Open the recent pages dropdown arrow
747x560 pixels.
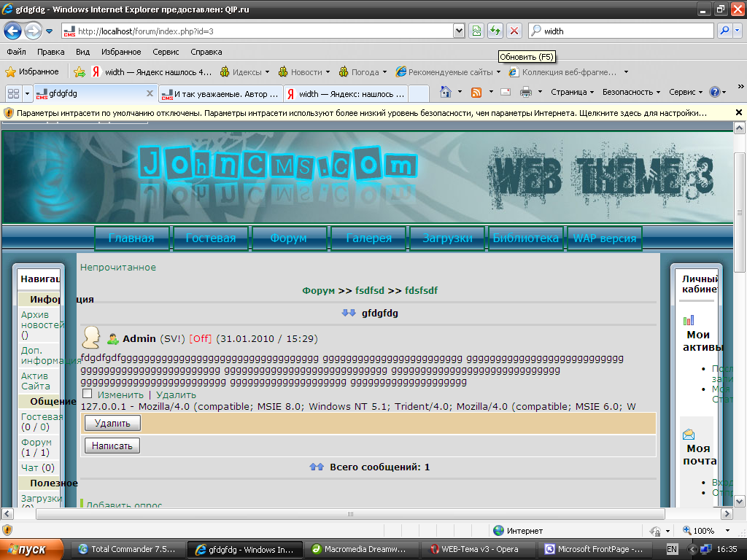tap(49, 31)
